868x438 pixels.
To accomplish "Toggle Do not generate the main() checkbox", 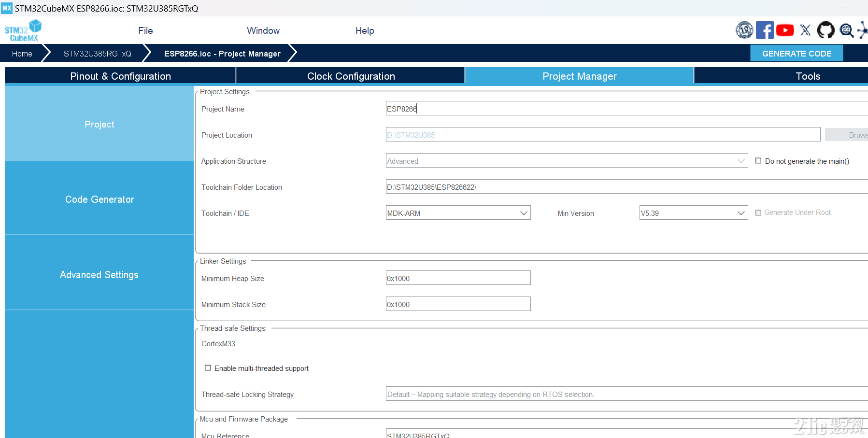I will coord(758,161).
